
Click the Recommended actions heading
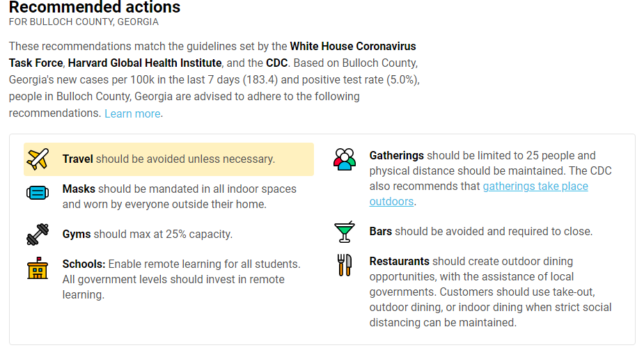(x=95, y=7)
